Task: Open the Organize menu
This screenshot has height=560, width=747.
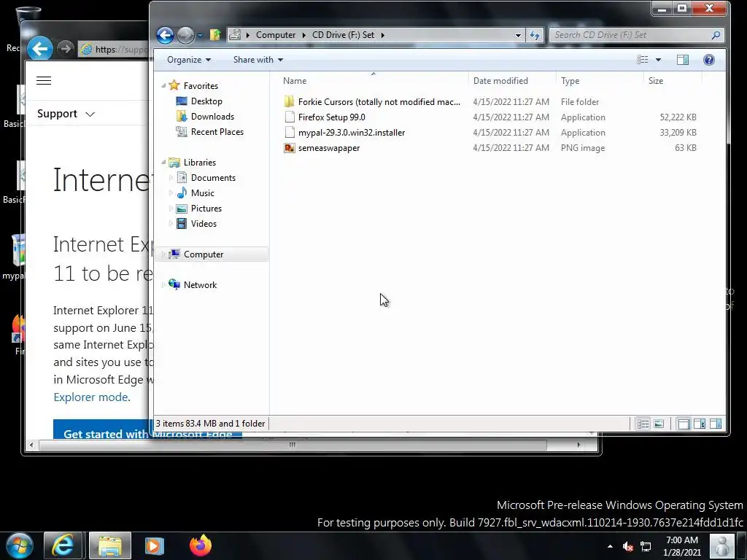Action: point(189,60)
